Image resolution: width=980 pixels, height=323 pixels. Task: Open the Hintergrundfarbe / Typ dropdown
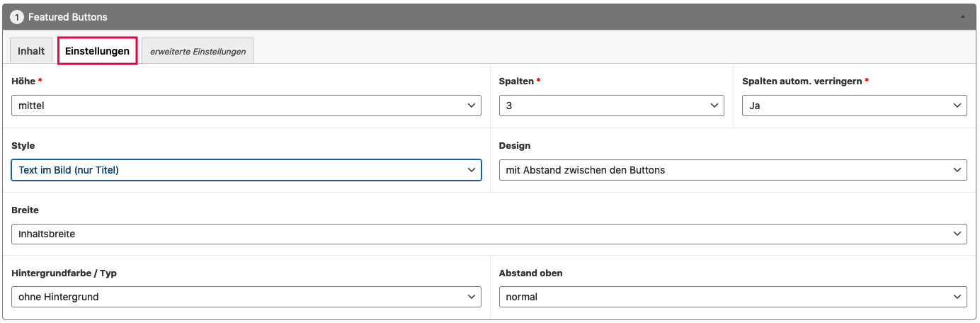point(246,297)
